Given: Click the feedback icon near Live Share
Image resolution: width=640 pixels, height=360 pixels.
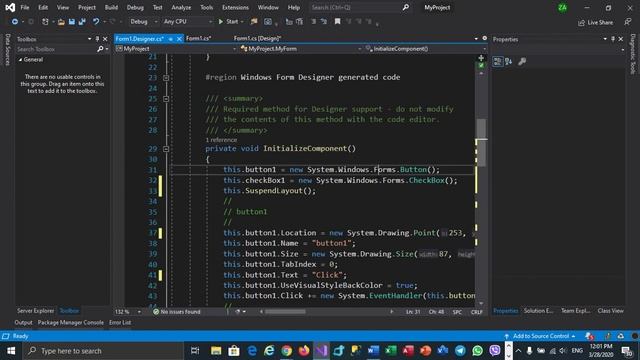Looking at the screenshot, I should tap(628, 22).
